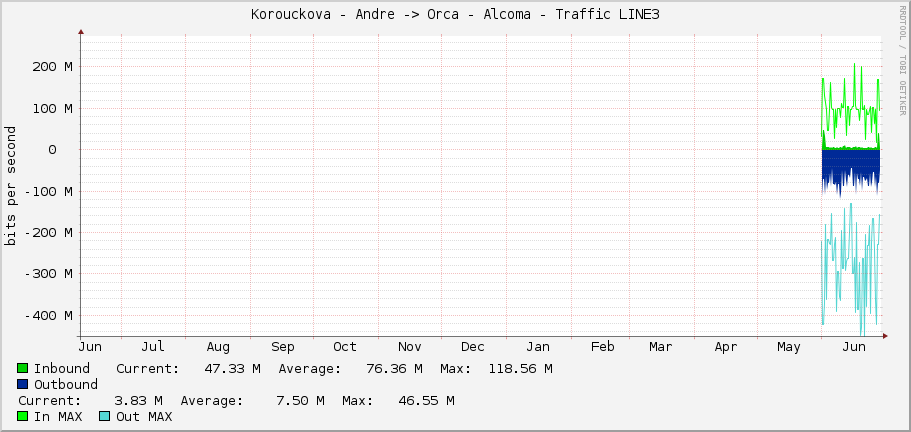Click the Jan x-axis label
Viewport: 911px width, 432px height.
(x=537, y=347)
